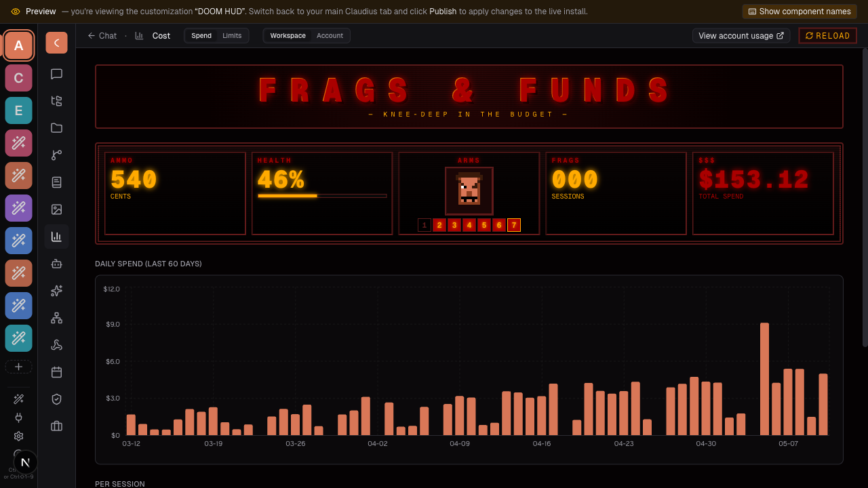Open the file tree icon in sidebar

click(x=56, y=101)
